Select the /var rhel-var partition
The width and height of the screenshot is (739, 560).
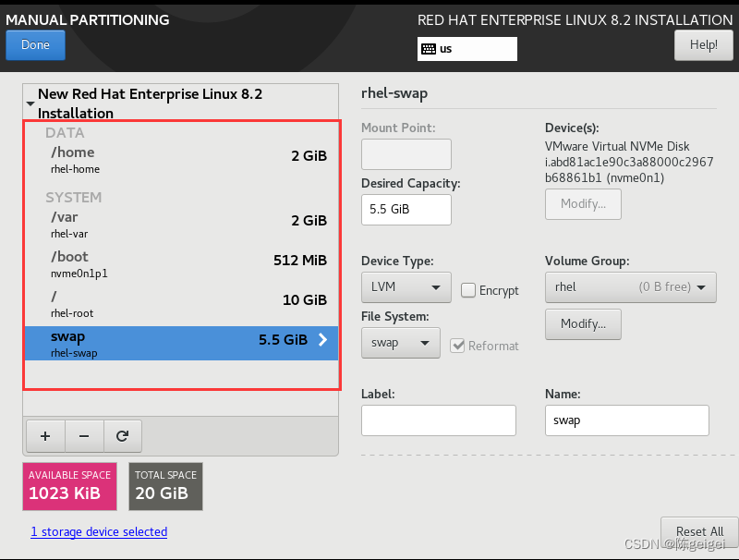pos(181,225)
